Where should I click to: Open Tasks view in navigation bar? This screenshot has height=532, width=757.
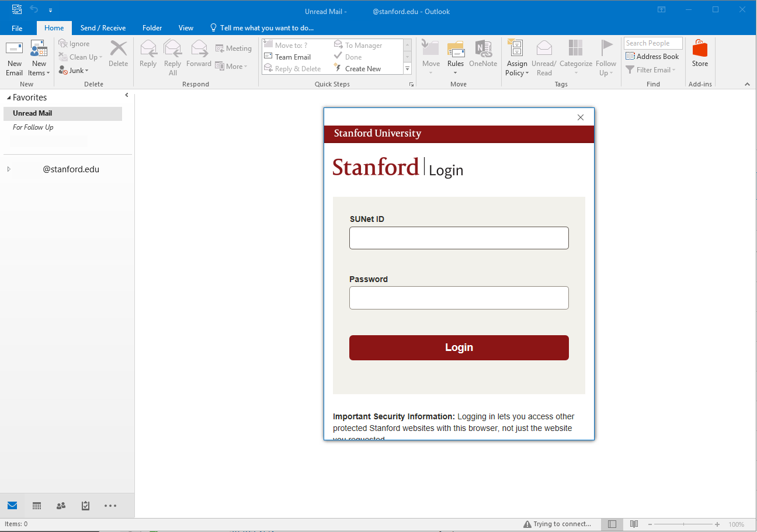tap(85, 506)
